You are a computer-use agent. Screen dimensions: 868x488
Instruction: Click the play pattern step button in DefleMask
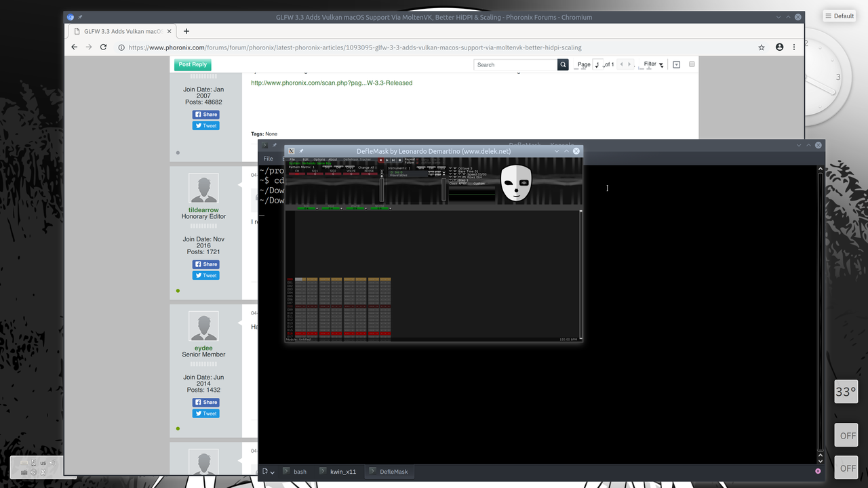(393, 160)
